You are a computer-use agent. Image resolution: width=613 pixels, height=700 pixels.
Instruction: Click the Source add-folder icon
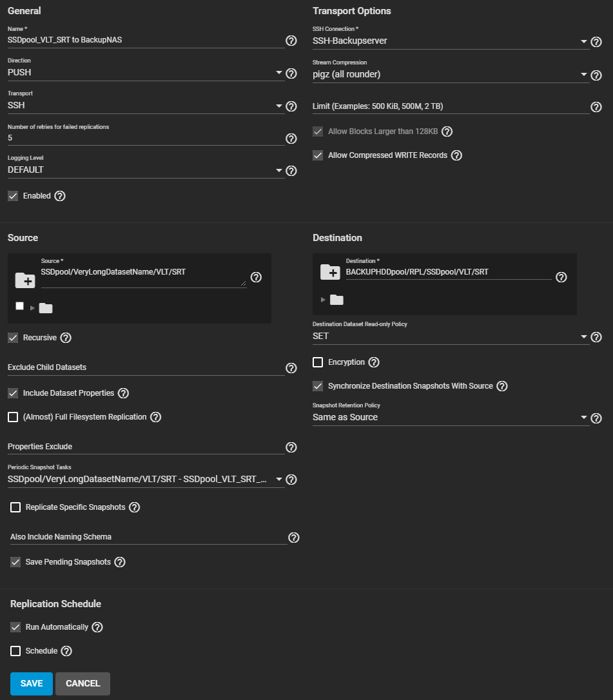(25, 280)
